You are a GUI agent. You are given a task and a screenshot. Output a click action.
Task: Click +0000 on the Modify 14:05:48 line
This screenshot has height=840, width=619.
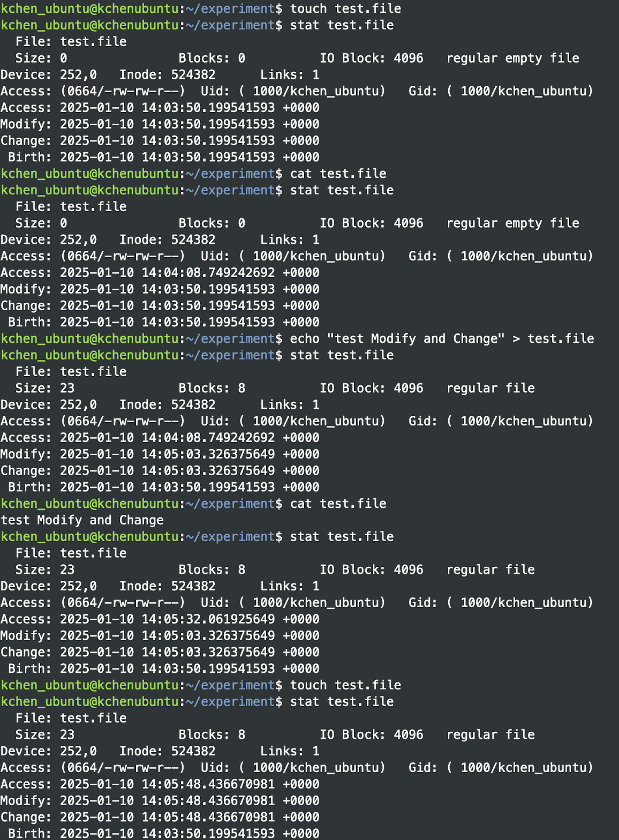(301, 801)
